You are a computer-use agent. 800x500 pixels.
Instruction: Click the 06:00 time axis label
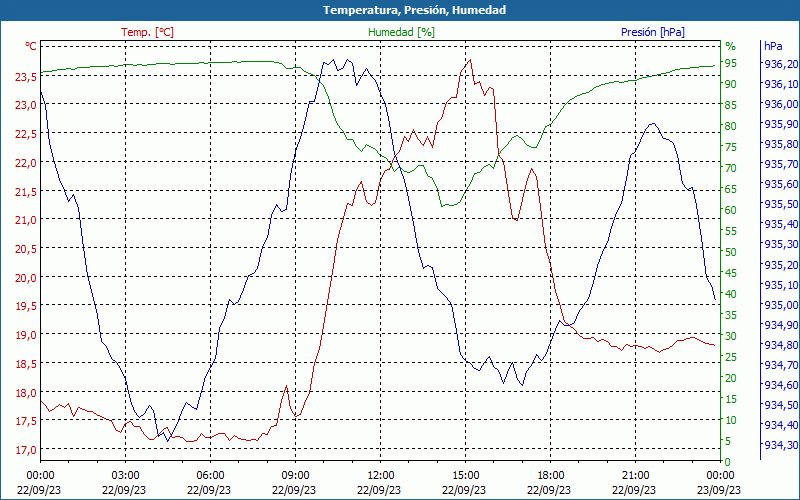click(x=210, y=476)
